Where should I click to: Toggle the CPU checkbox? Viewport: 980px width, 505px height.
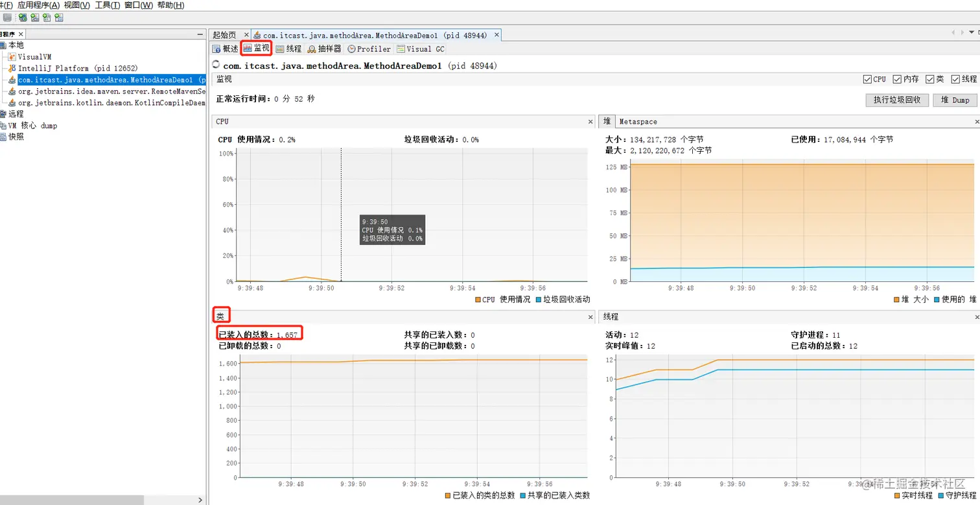(867, 79)
